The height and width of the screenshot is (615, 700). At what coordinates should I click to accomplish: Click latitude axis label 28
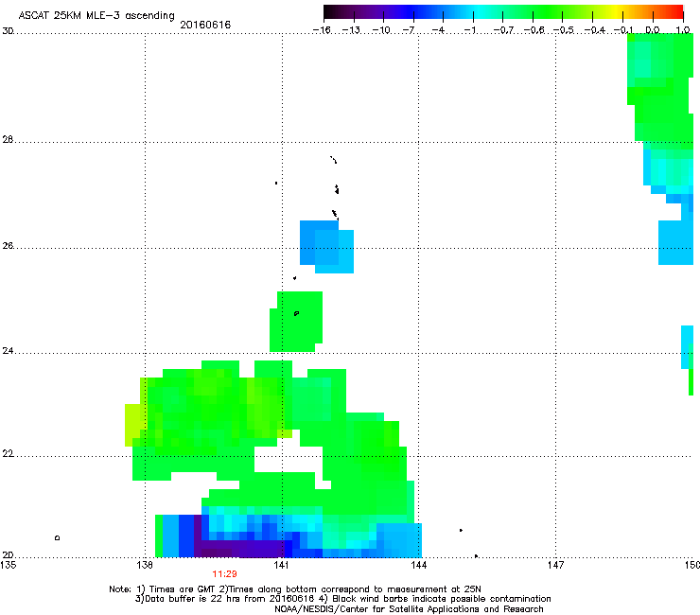8,139
